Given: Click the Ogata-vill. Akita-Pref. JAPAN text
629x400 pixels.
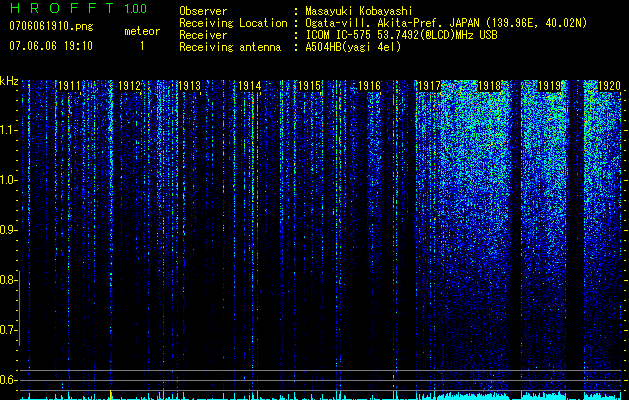Looking at the screenshot, I should (446, 23).
